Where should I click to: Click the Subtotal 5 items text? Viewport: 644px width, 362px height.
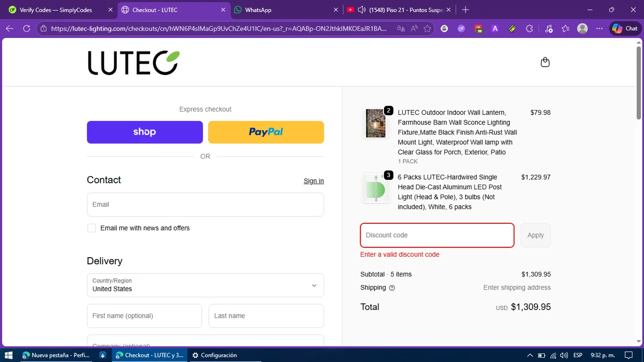(x=386, y=274)
